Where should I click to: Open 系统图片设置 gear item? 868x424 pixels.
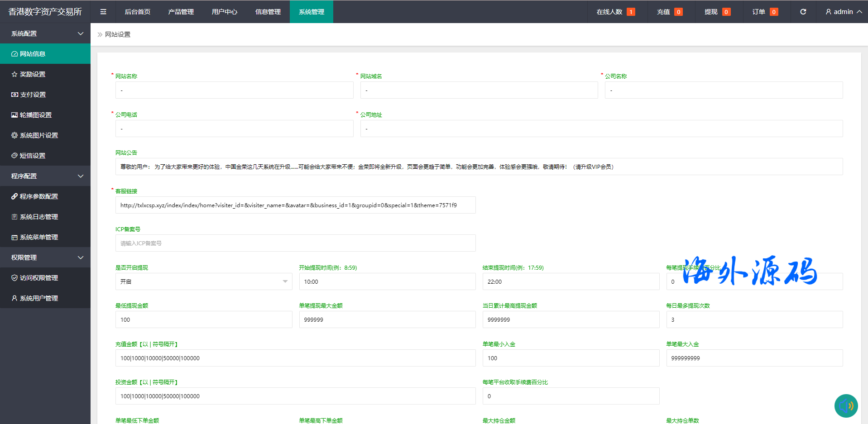[x=38, y=135]
